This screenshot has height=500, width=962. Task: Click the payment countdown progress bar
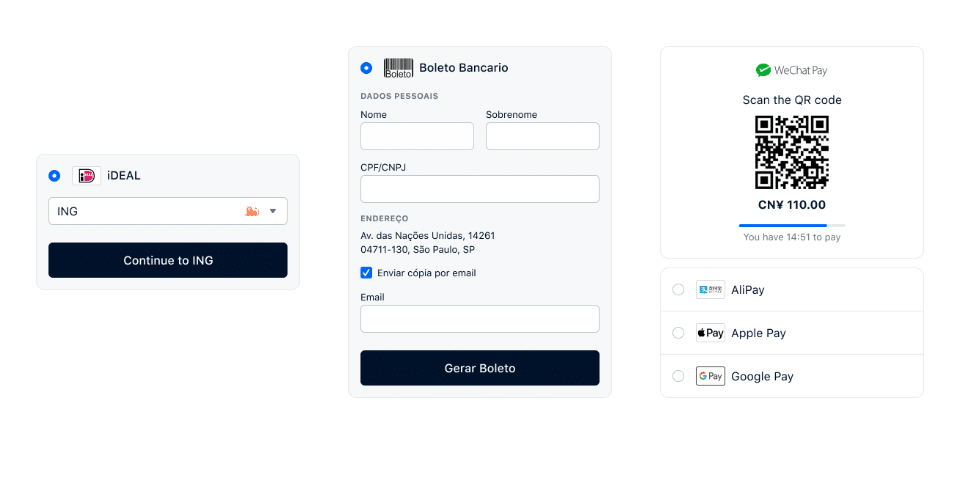[791, 225]
